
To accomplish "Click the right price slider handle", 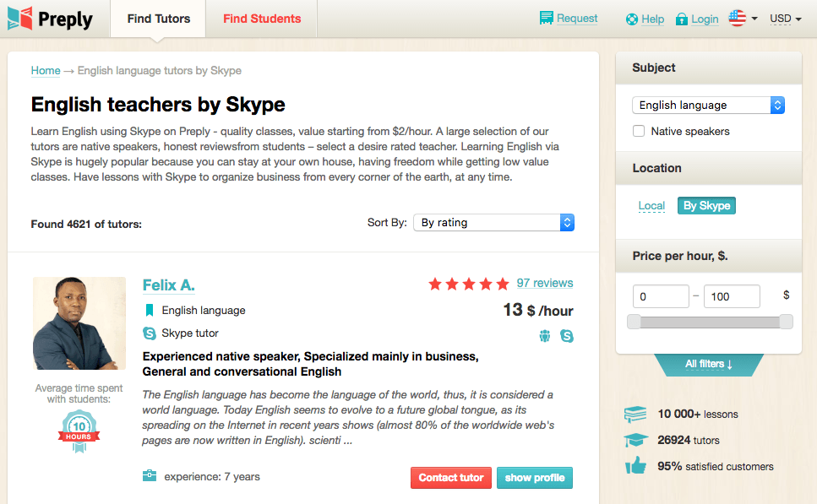I will tap(786, 322).
